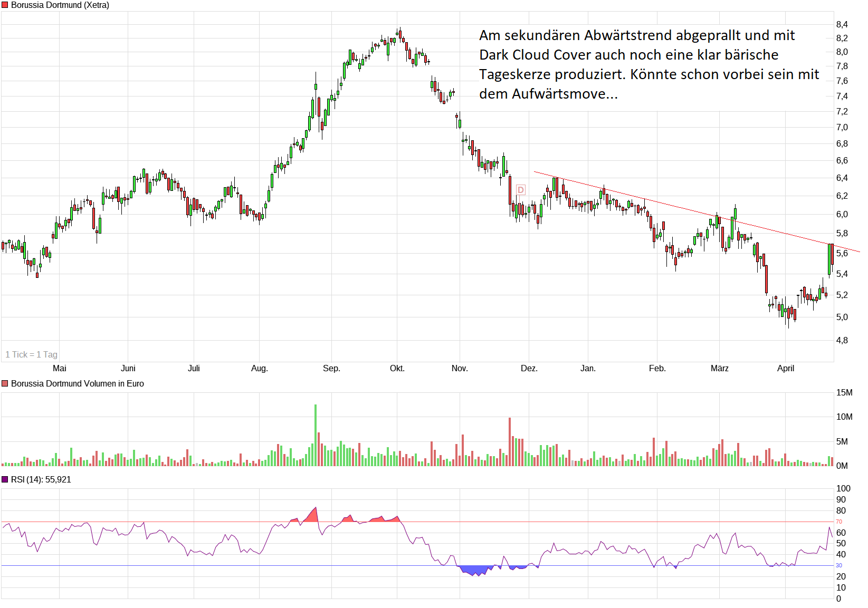Click the "6,4" price axis label
The width and height of the screenshot is (868, 608).
pyautogui.click(x=842, y=178)
